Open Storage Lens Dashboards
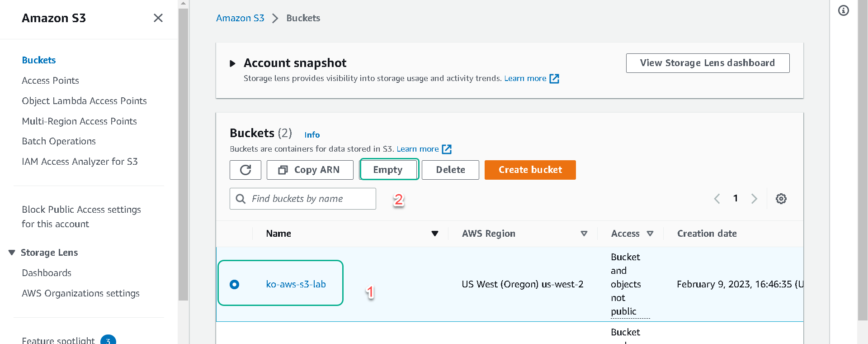The height and width of the screenshot is (344, 868). pyautogui.click(x=47, y=273)
